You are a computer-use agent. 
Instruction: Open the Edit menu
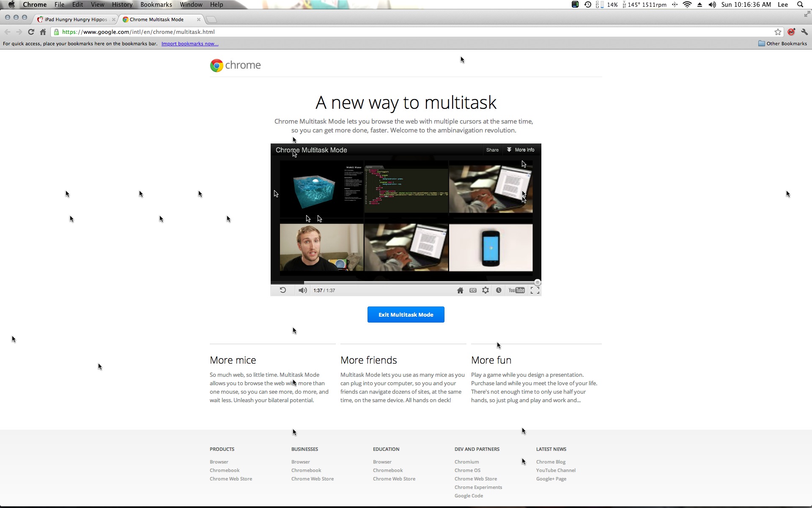click(x=77, y=5)
